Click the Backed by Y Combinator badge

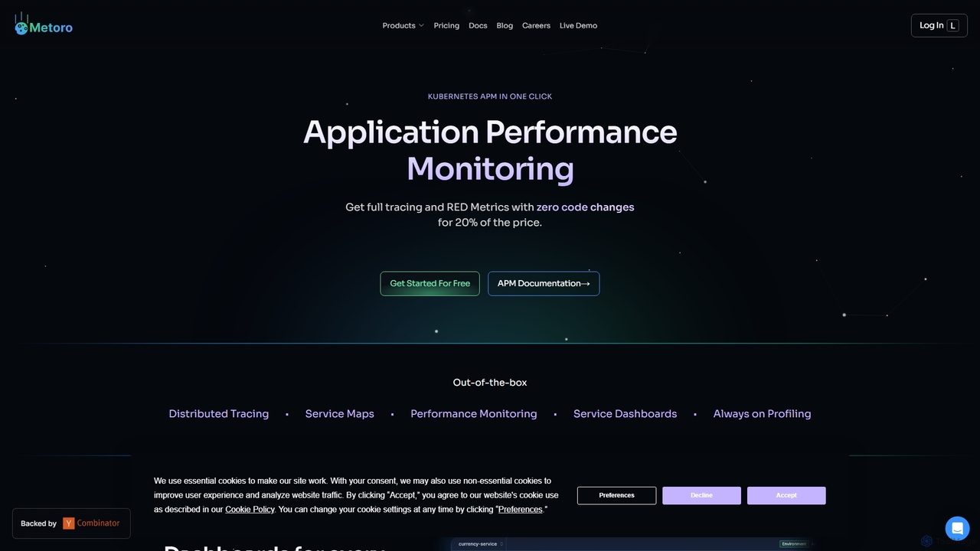[x=71, y=523]
